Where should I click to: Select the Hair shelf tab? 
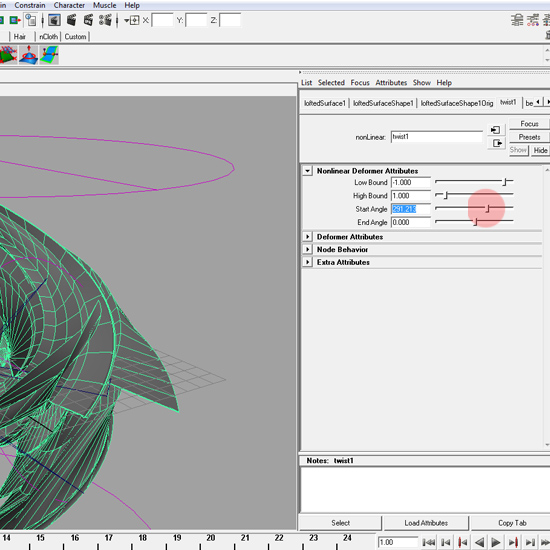(x=20, y=36)
